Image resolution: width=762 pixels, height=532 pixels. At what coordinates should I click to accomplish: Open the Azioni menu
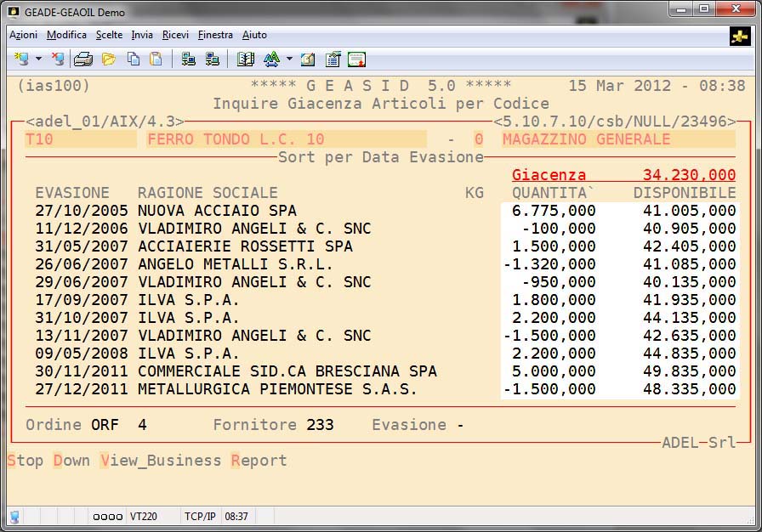tap(23, 35)
